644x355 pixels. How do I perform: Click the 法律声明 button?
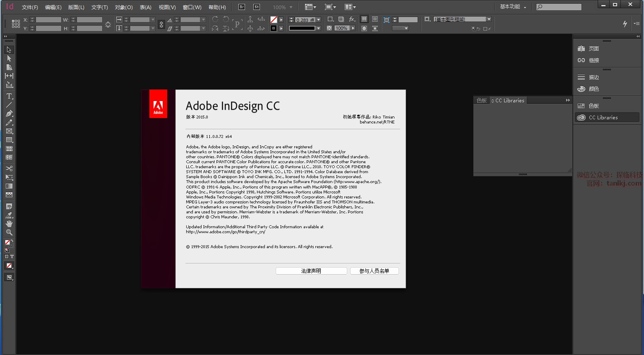click(311, 271)
